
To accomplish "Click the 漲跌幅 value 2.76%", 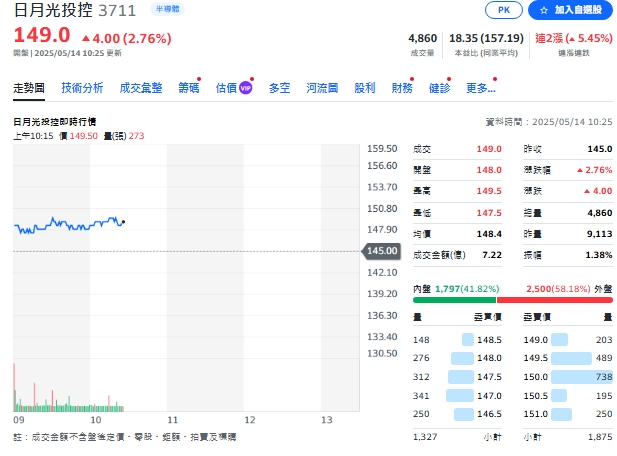I will coord(595,170).
